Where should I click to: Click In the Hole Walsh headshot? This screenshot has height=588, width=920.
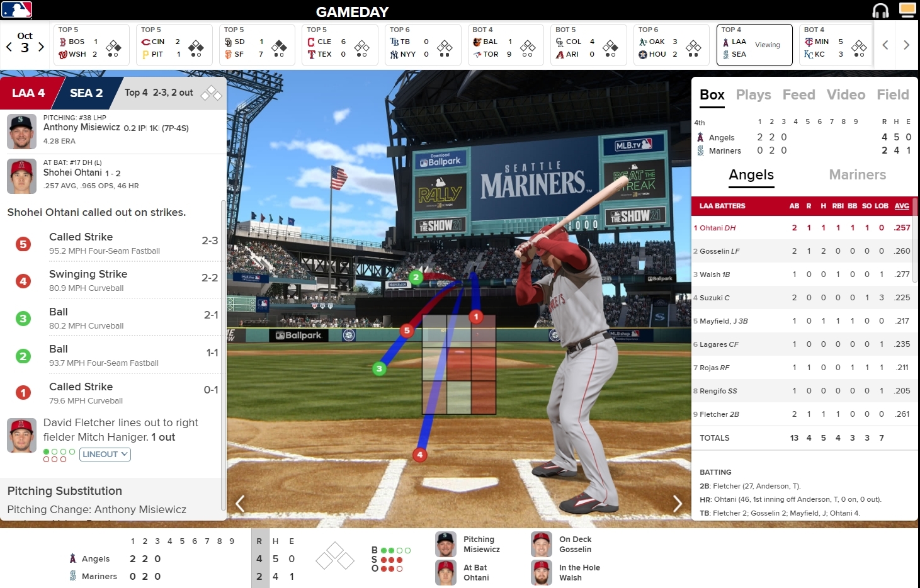542,573
